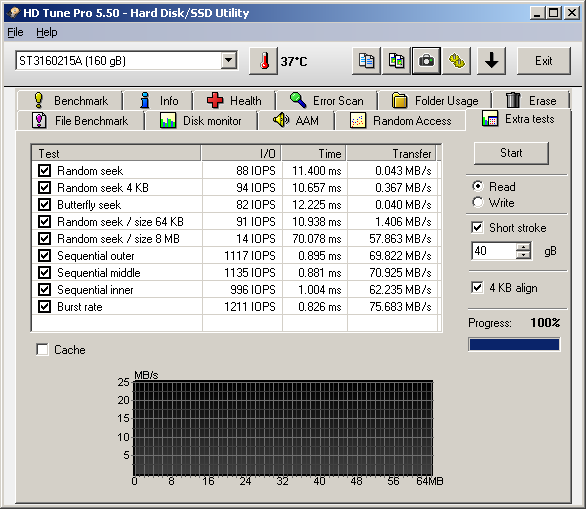This screenshot has width=586, height=509.
Task: Click the short stroke 40 gB field
Action: click(494, 251)
